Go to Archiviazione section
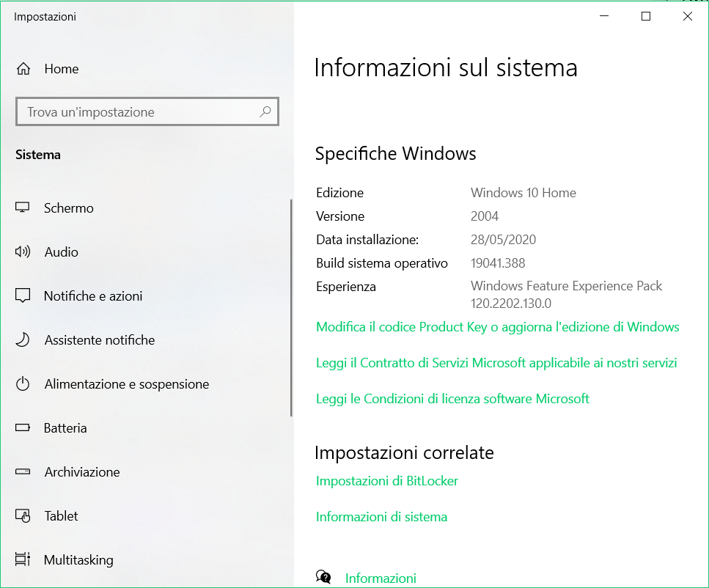Screen dimensions: 709x588 tap(82, 471)
